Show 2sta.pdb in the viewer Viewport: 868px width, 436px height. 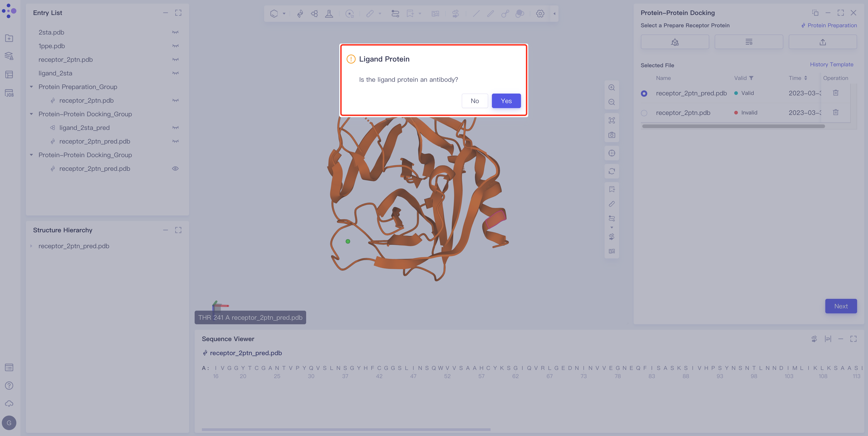click(175, 32)
